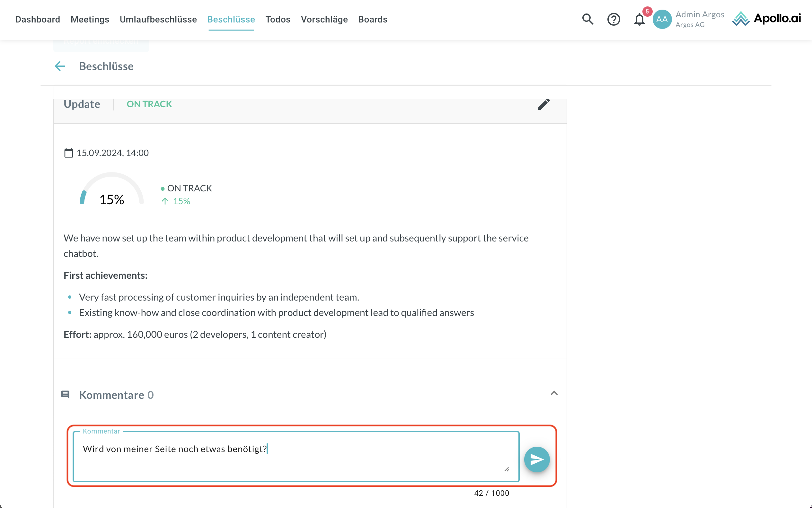812x508 pixels.
Task: Collapse the Kommentare section chevron
Action: pyautogui.click(x=554, y=393)
